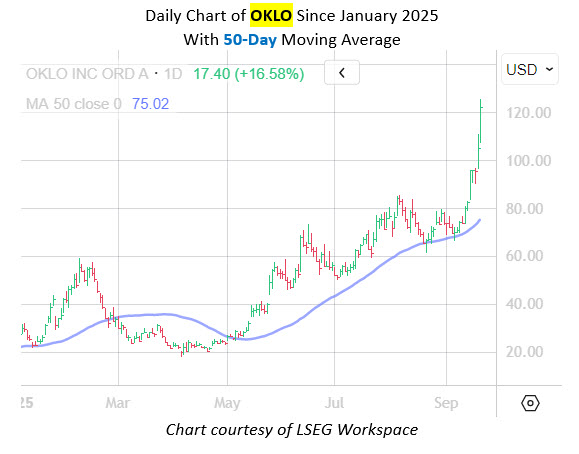Select the OKLO INC ORD A symbol label
The width and height of the screenshot is (579, 454).
tap(87, 74)
